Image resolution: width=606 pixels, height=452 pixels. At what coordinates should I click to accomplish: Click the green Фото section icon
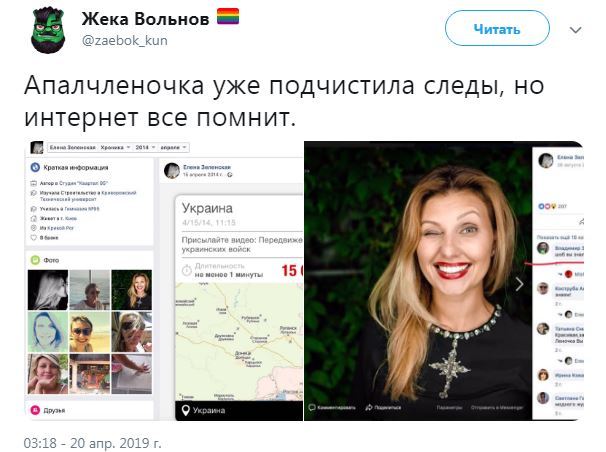tap(35, 260)
